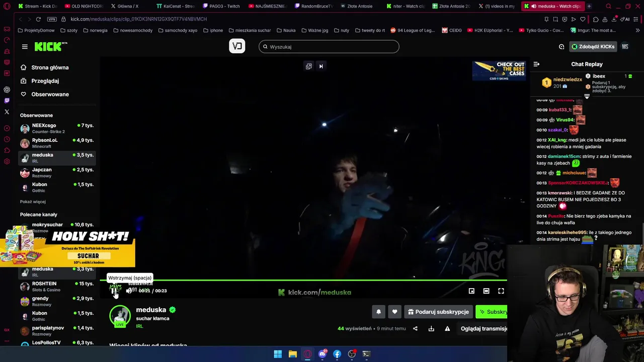
Task: Expand the gifters leaderboard chevron
Action: [x=587, y=96]
